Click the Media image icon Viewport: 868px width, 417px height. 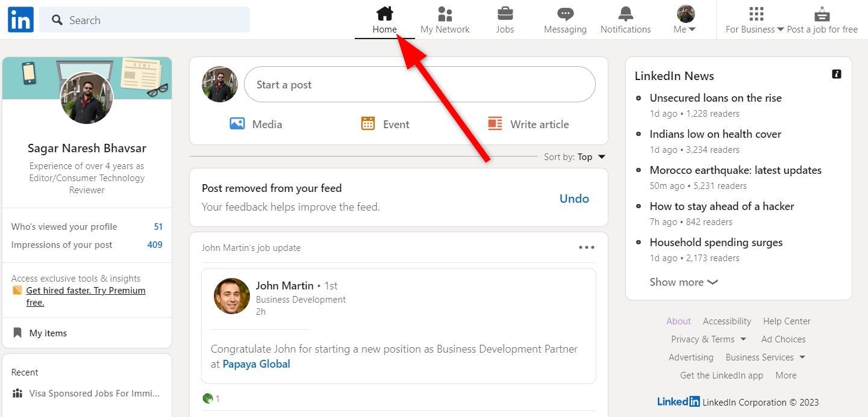(x=237, y=123)
